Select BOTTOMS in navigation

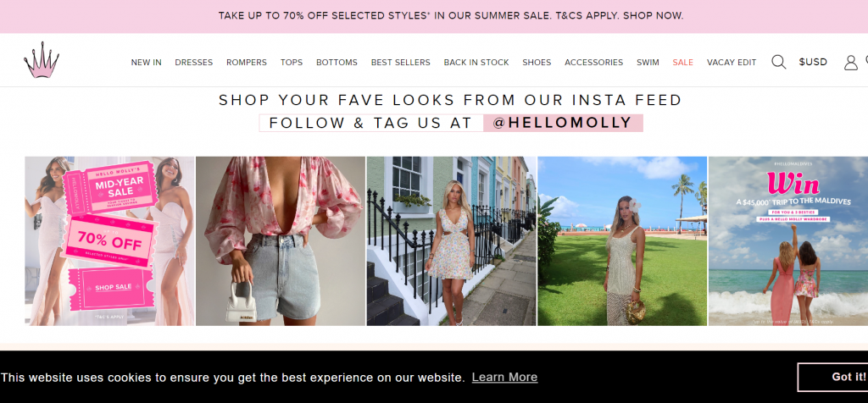coord(337,63)
